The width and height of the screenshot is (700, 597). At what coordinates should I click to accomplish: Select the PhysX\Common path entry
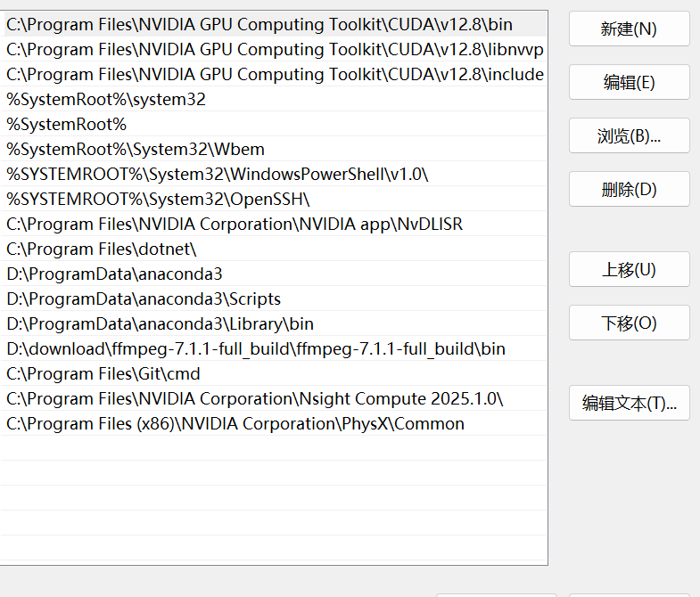pos(274,424)
